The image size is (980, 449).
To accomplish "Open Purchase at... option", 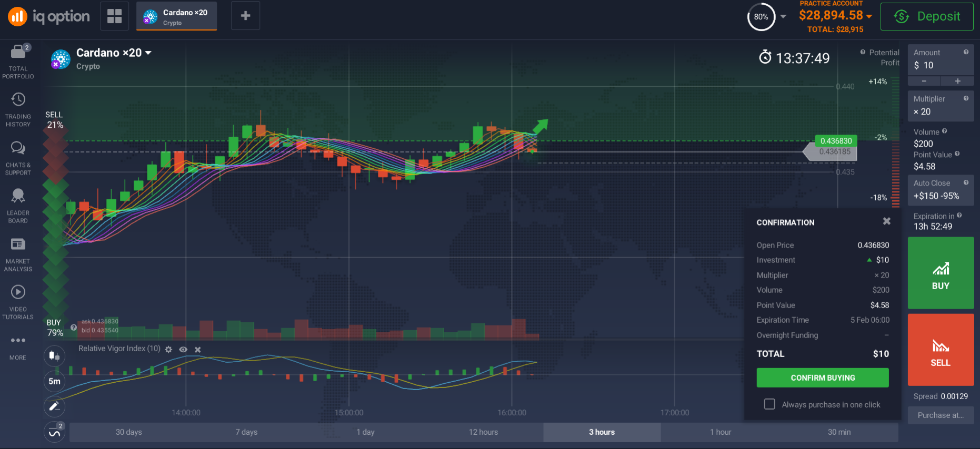I will point(941,415).
